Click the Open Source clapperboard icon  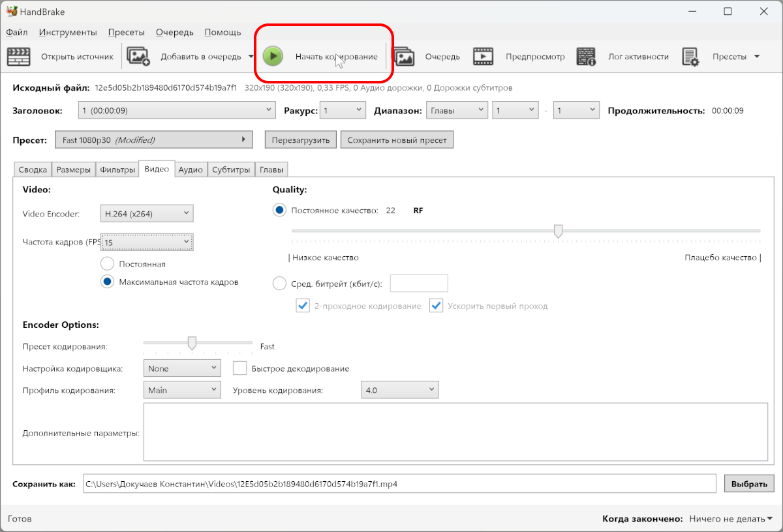pyautogui.click(x=19, y=57)
